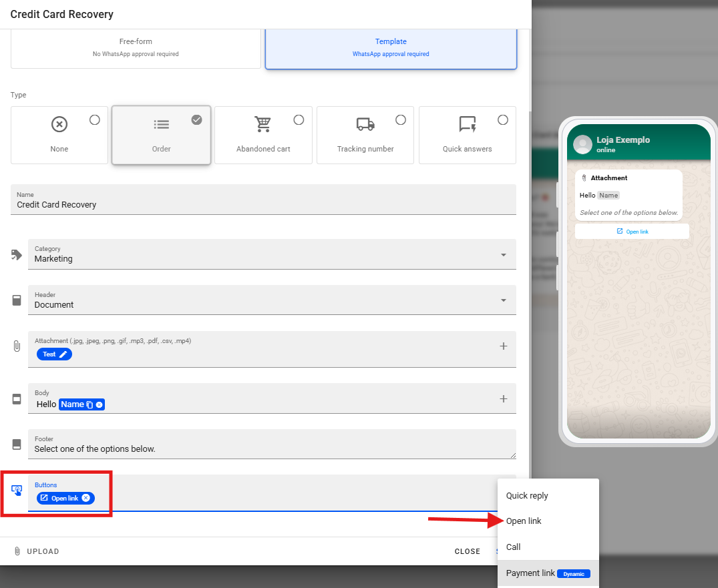Click the plus icon in Body field

pos(504,398)
